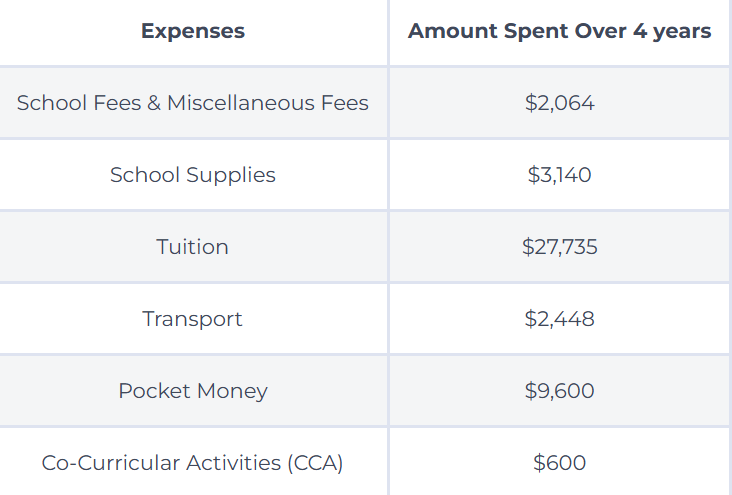Click the word years in header
This screenshot has height=495, width=732.
click(x=682, y=32)
